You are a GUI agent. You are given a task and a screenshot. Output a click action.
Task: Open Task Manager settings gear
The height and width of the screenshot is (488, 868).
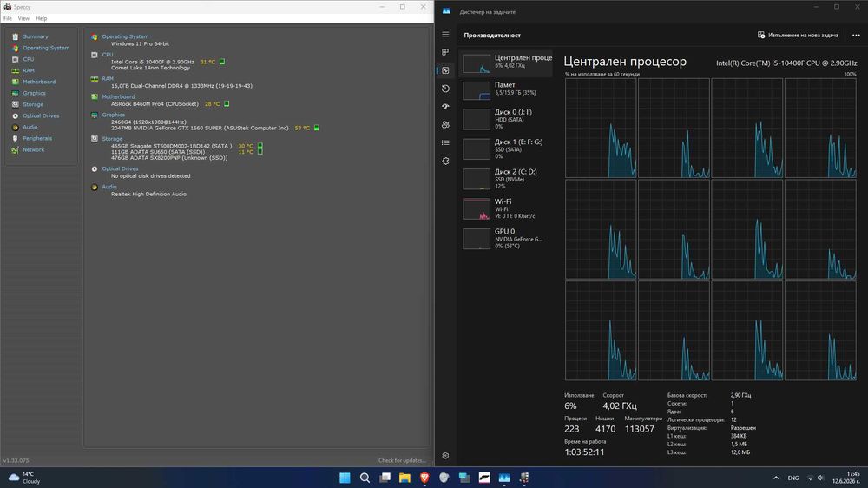tap(445, 456)
